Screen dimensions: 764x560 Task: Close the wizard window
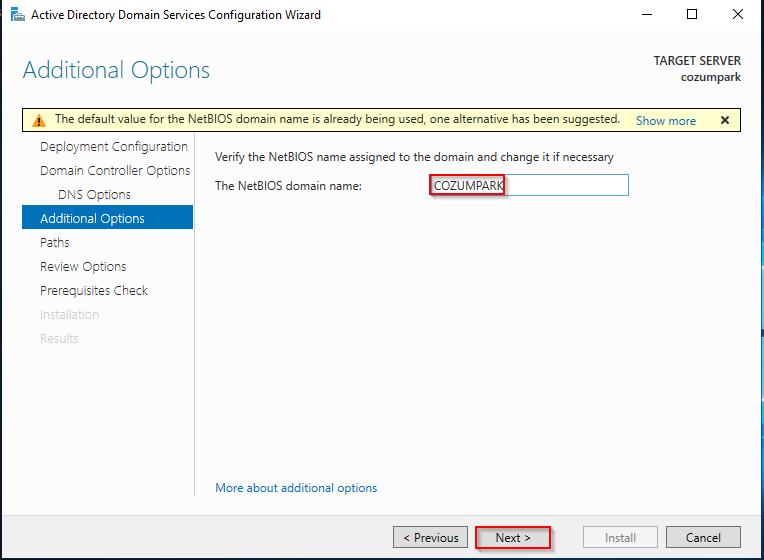pos(738,15)
